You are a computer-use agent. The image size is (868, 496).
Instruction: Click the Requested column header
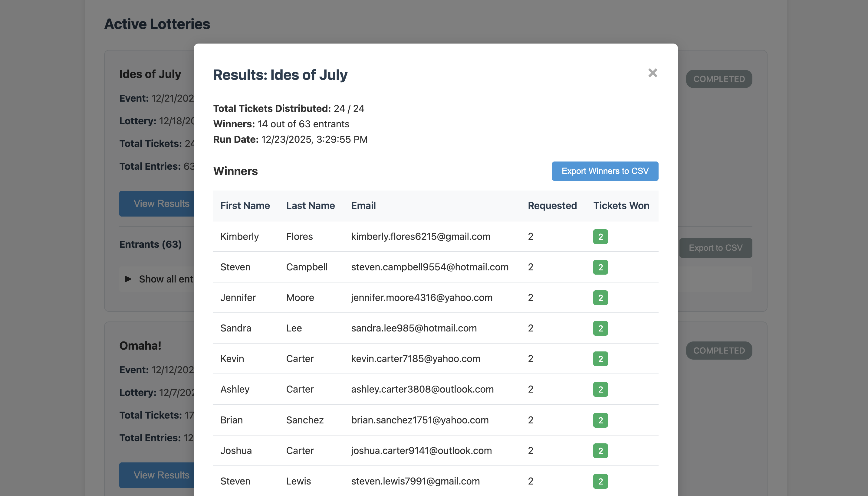pyautogui.click(x=552, y=205)
